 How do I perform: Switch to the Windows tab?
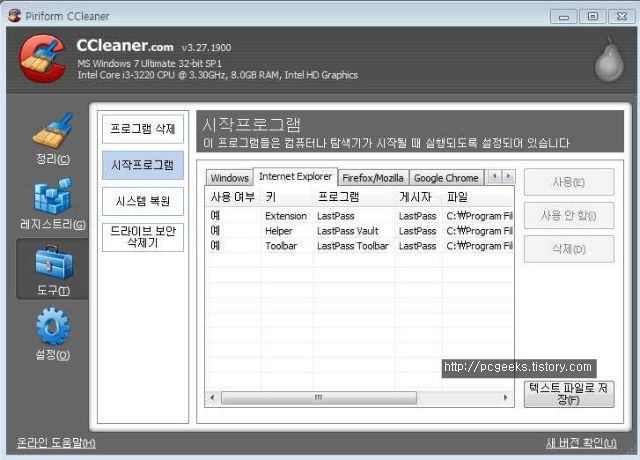(230, 178)
